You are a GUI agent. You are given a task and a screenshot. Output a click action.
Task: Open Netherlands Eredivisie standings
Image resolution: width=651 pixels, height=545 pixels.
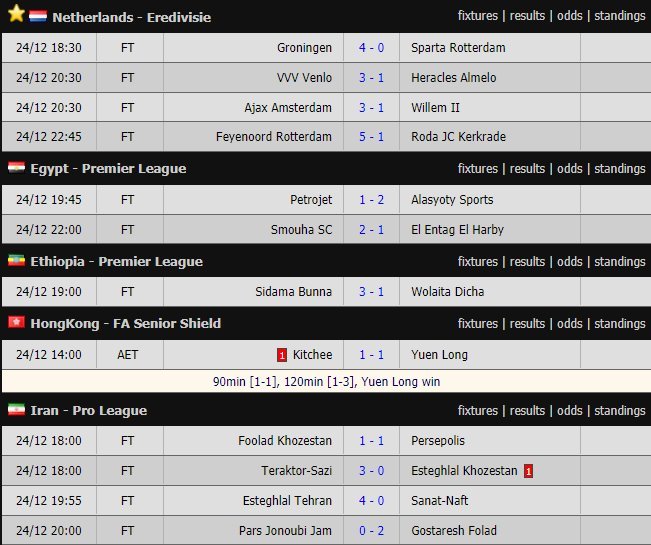coord(620,16)
